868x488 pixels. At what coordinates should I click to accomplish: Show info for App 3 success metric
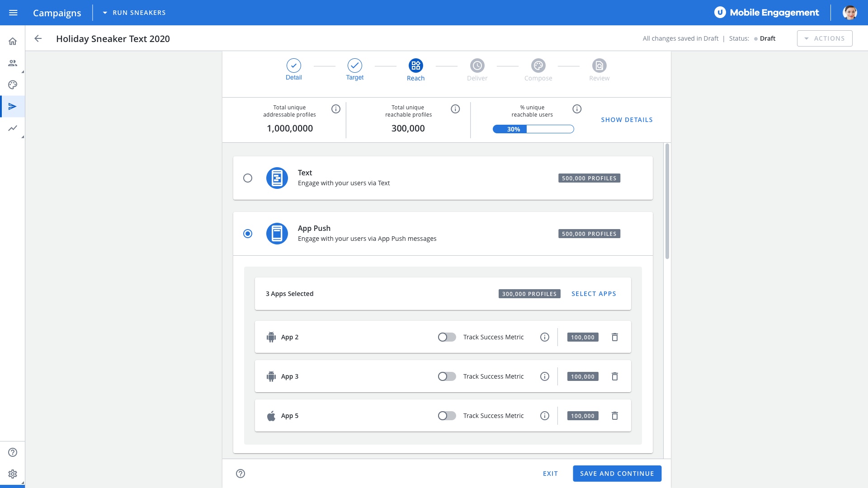point(545,376)
